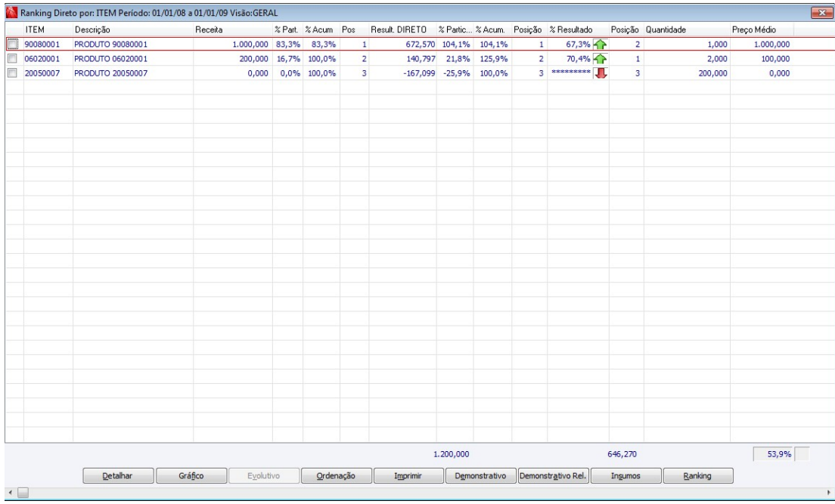
Task: Sort by the Preço Médio column header
Action: 762,29
